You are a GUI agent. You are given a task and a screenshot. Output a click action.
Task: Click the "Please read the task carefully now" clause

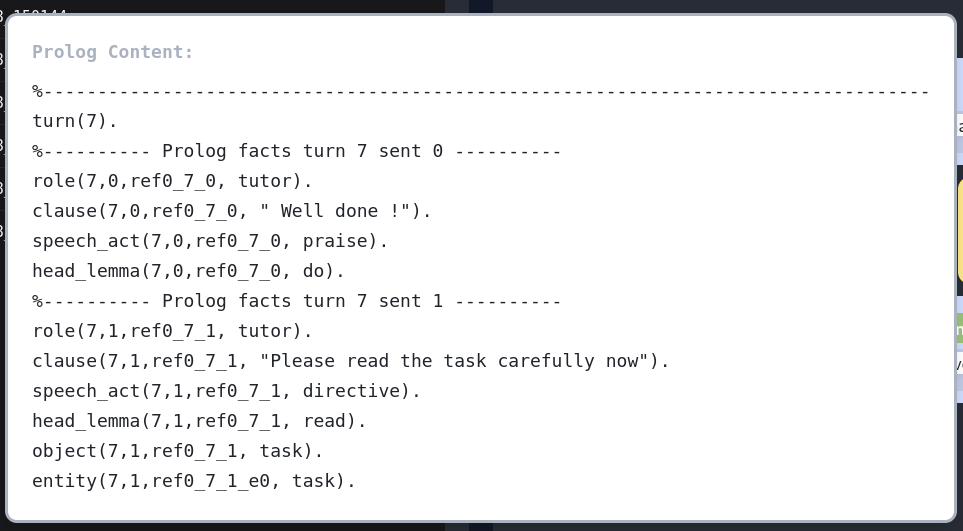[351, 362]
